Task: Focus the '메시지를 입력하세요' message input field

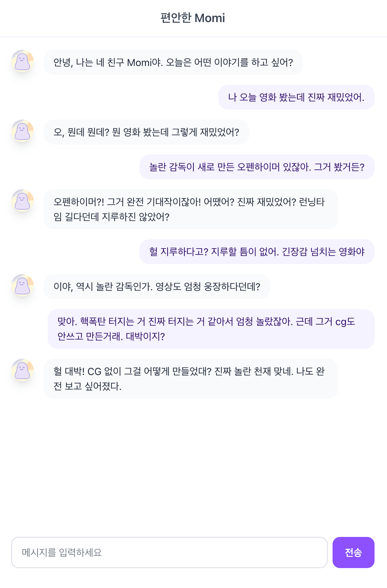Action: pos(169,552)
